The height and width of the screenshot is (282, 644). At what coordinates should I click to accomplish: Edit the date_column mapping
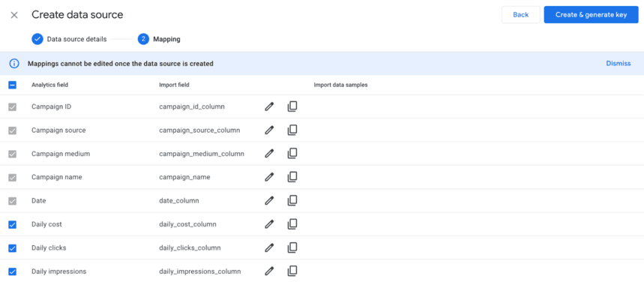click(269, 200)
